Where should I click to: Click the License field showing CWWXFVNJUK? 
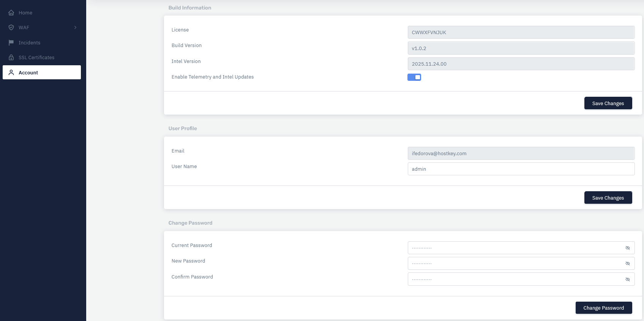521,32
